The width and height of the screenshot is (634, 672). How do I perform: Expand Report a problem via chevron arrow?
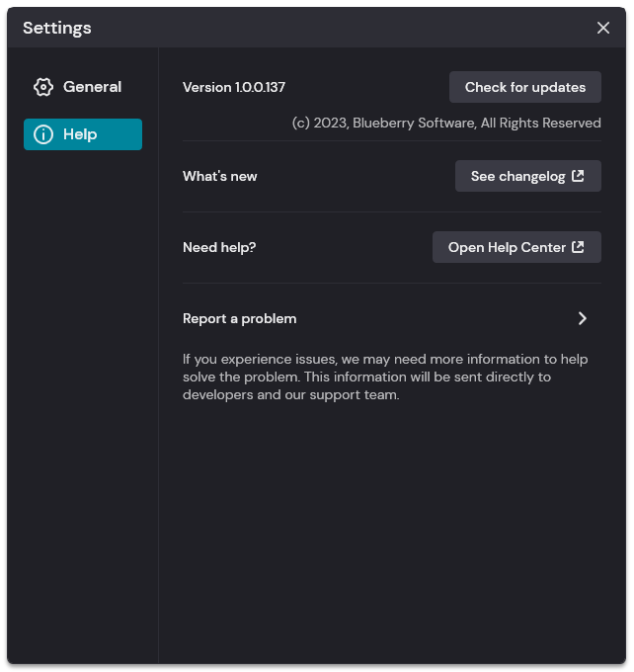click(583, 318)
